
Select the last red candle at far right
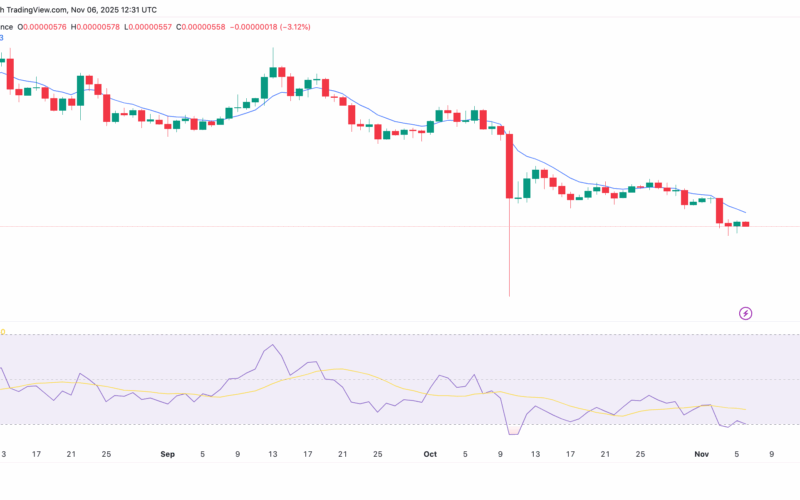click(745, 224)
